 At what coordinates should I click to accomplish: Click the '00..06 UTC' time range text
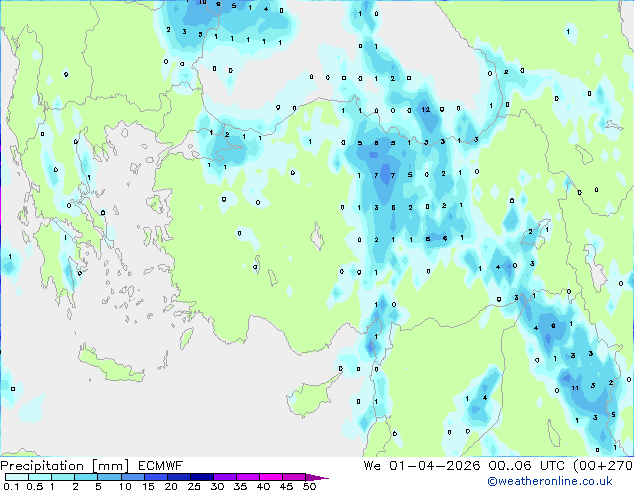pyautogui.click(x=525, y=466)
